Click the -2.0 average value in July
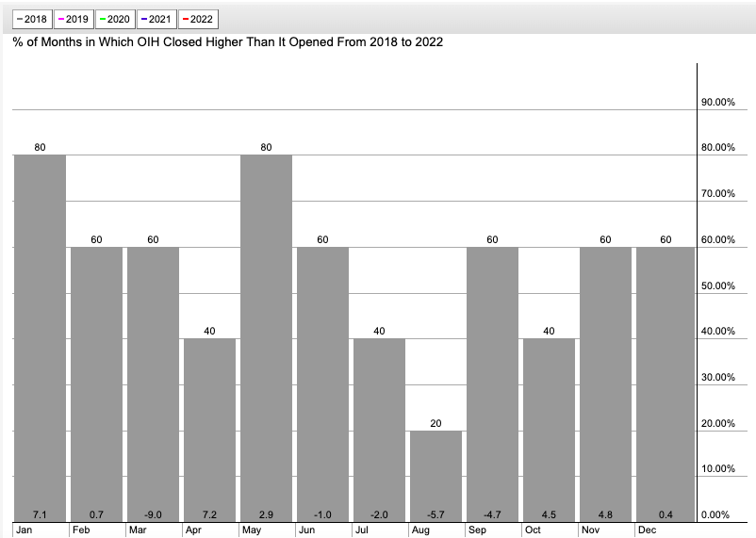 [380, 514]
